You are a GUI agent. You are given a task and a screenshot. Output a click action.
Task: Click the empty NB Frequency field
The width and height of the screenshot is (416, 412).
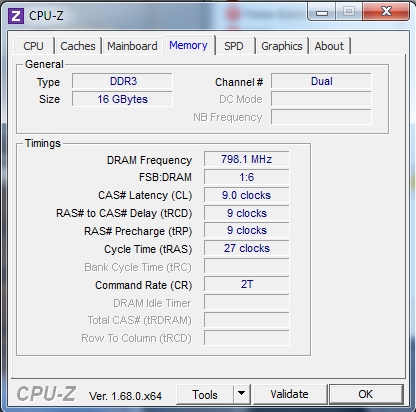pyautogui.click(x=321, y=117)
